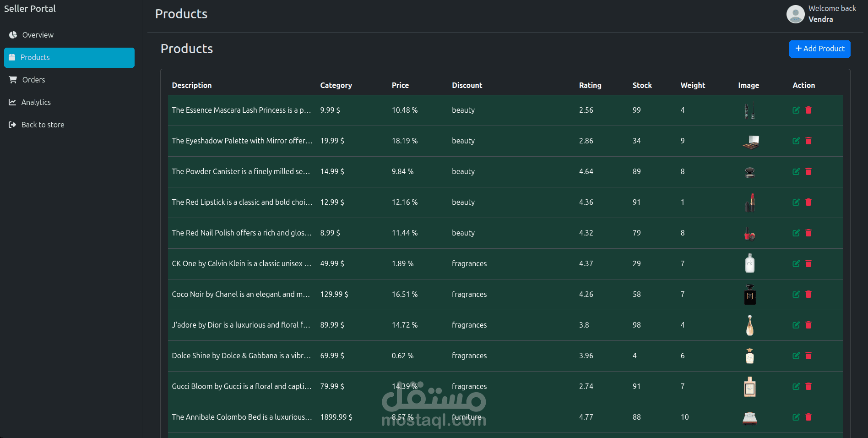Image resolution: width=868 pixels, height=438 pixels.
Task: Open edit for Coco Noir by Chanel
Action: coord(796,294)
